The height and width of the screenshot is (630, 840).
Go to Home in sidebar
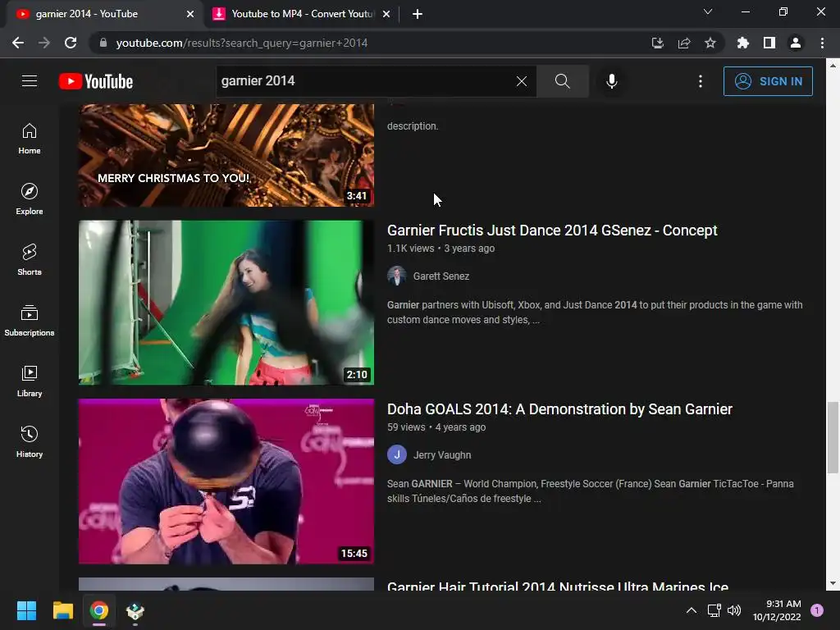[30, 139]
